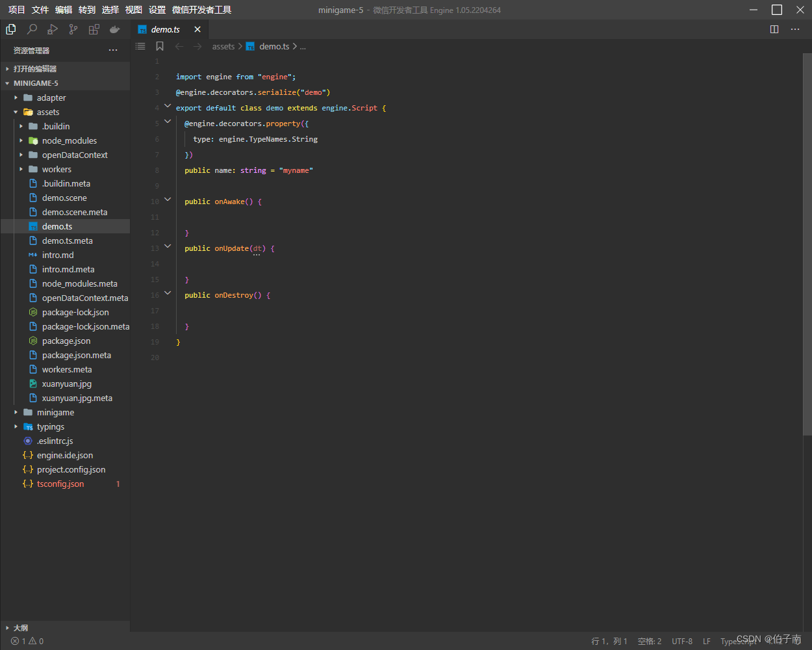
Task: Fold the onAwake method block
Action: pos(168,200)
